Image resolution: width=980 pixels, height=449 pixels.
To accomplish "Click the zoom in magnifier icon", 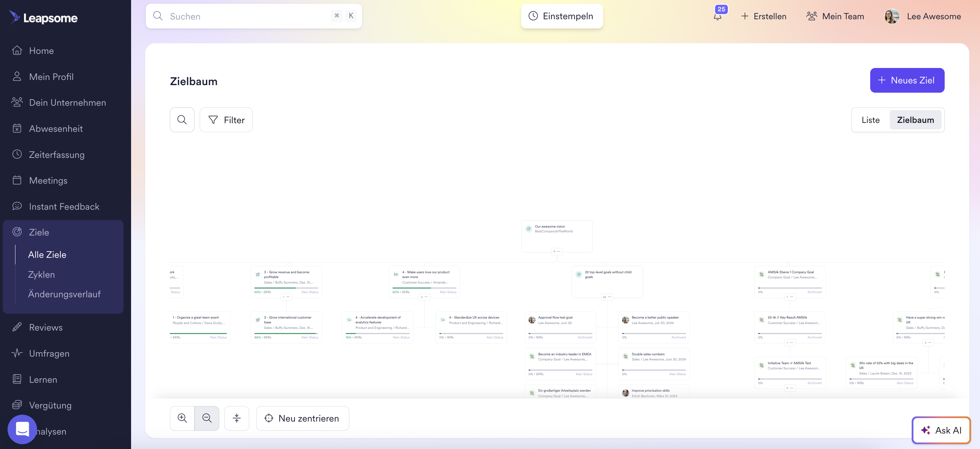I will (182, 418).
